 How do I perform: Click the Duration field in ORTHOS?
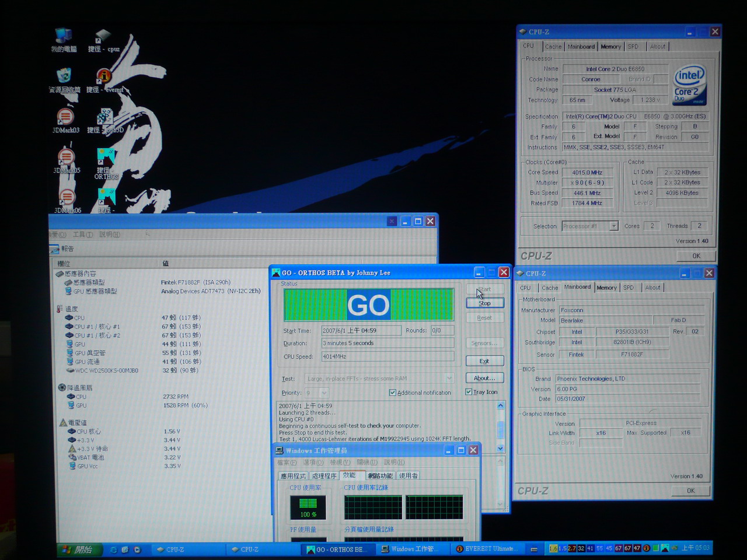(x=388, y=343)
